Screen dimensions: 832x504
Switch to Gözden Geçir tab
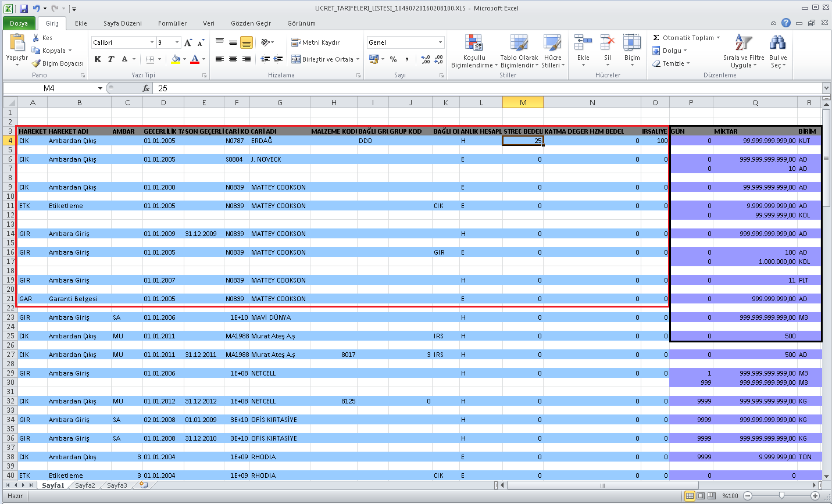click(251, 23)
